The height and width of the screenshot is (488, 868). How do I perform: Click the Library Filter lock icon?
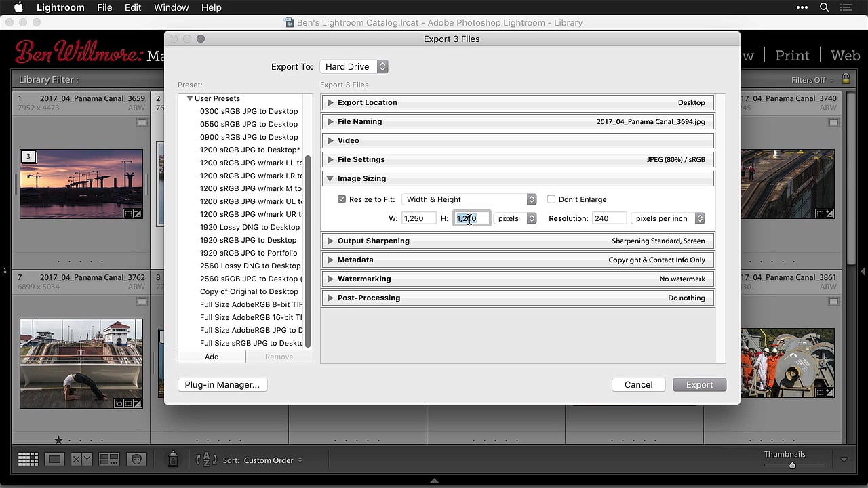pos(846,79)
